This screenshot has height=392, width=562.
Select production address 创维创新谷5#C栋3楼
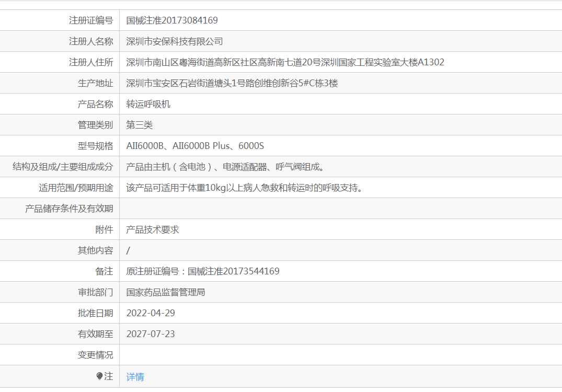[232, 83]
